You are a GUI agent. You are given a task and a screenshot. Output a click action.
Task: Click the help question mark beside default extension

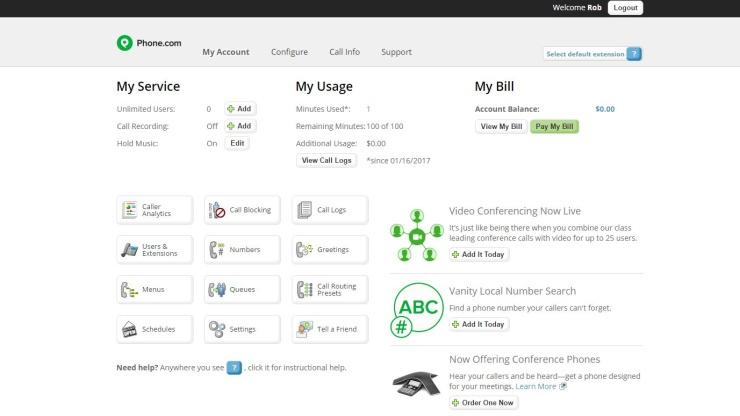coord(634,54)
